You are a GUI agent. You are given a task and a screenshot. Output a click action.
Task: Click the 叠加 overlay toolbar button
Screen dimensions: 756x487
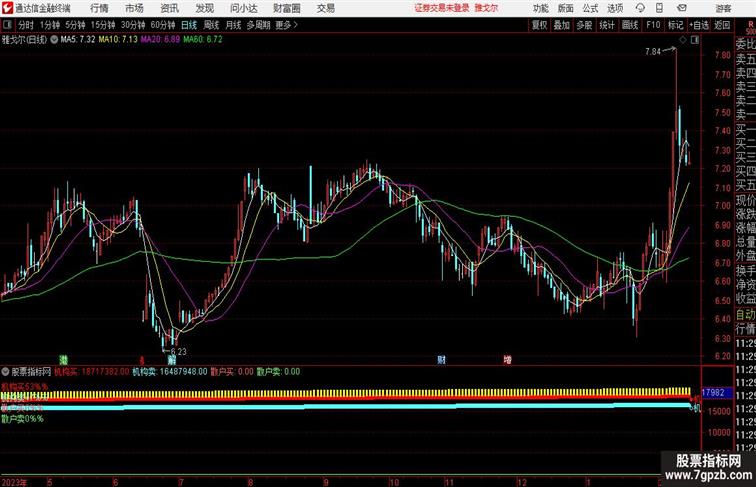(x=562, y=25)
